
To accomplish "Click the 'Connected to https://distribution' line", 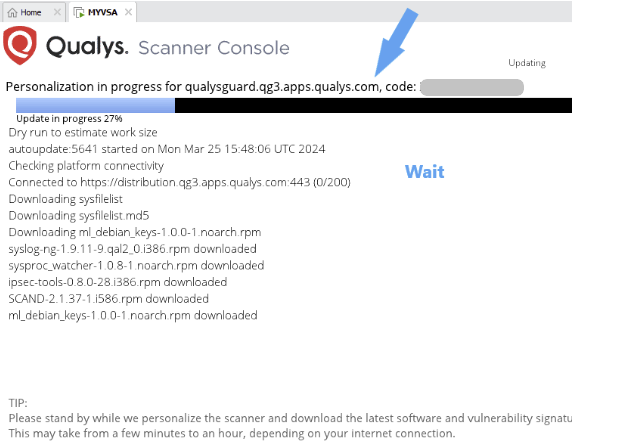I will [x=180, y=182].
